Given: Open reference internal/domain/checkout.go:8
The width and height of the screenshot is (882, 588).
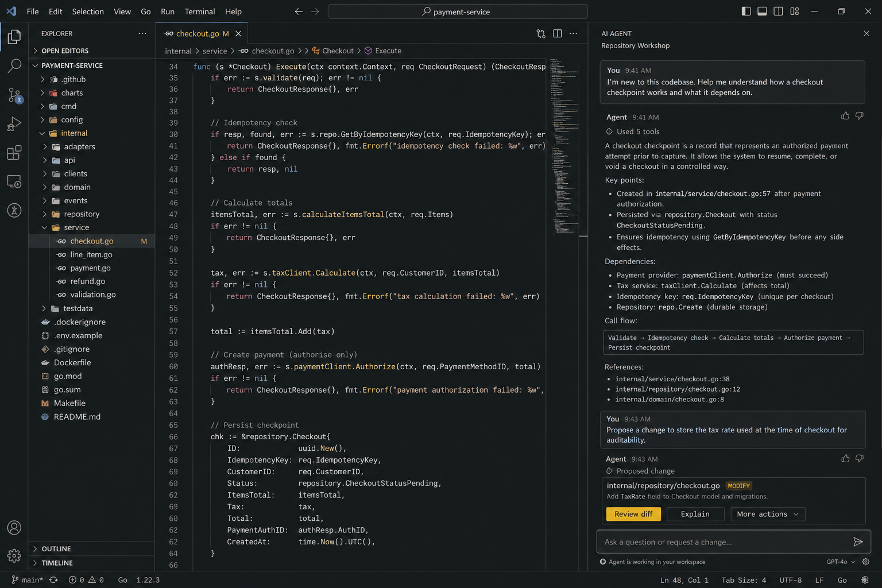Looking at the screenshot, I should (x=670, y=400).
